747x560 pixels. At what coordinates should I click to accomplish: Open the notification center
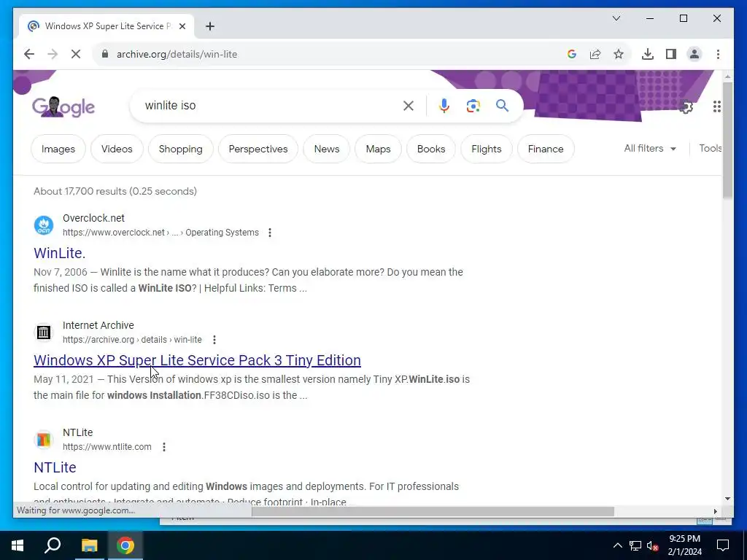click(723, 545)
